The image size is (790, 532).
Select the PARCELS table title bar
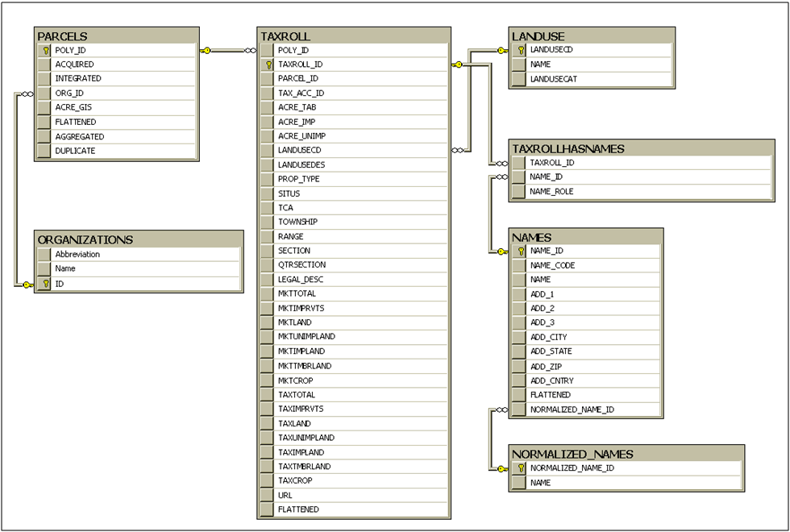pos(117,36)
